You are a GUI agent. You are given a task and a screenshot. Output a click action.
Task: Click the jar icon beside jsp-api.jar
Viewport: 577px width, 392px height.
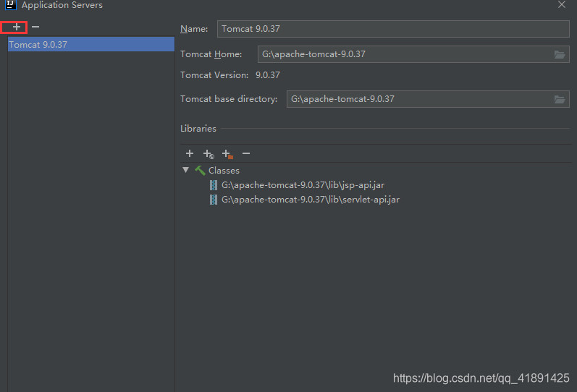(214, 185)
